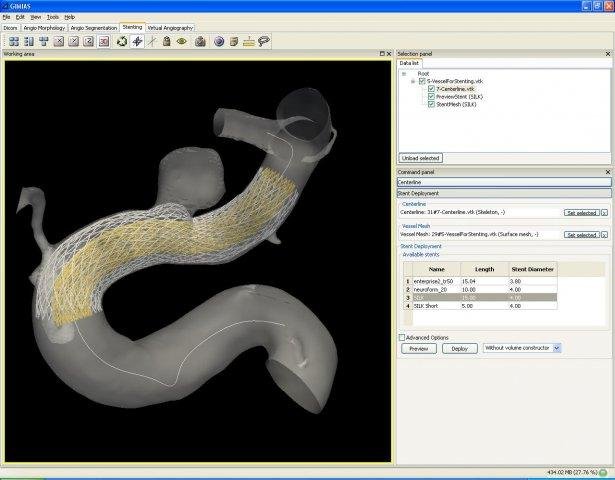Select the Stenting tab
615x480 pixels.
coord(132,27)
